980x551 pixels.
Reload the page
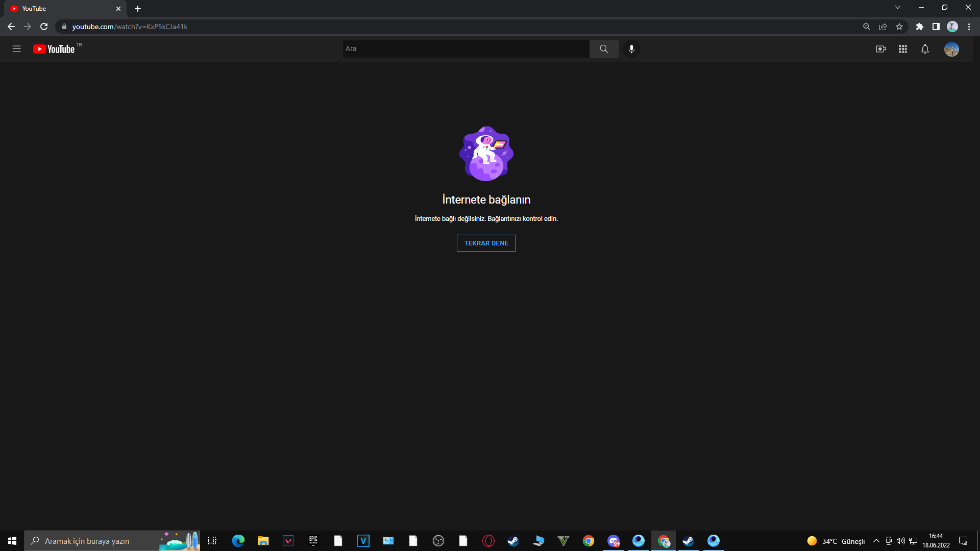(44, 27)
